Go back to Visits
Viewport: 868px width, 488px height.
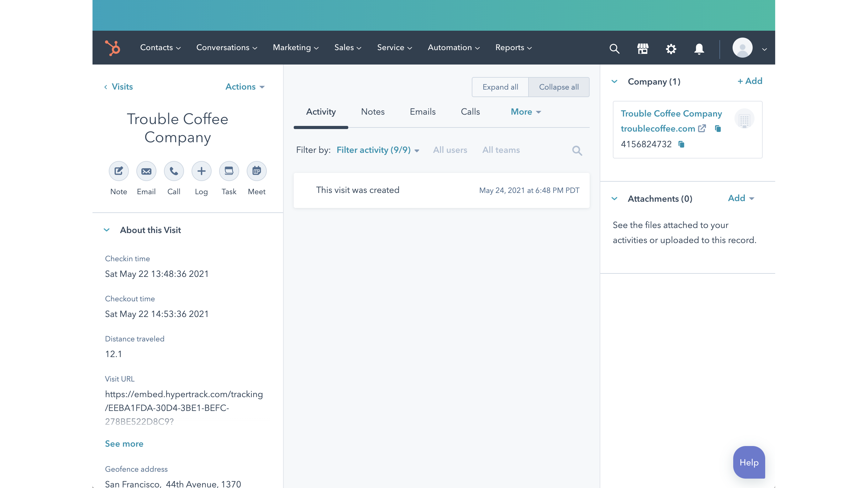(118, 87)
